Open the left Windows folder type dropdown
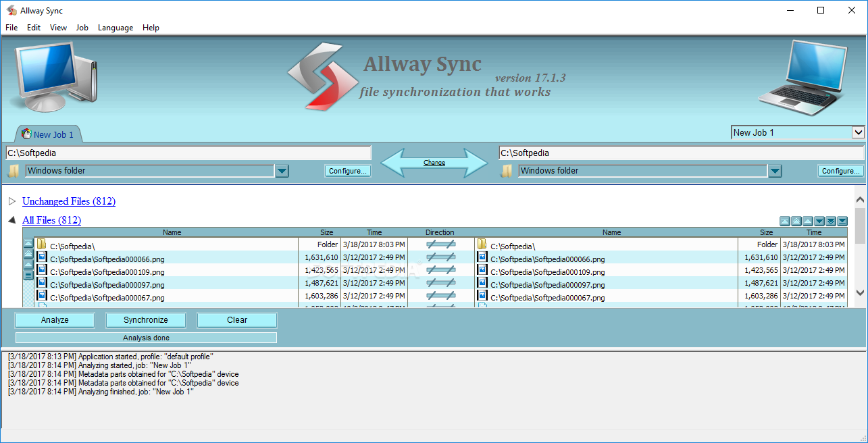The width and height of the screenshot is (868, 443). (282, 171)
